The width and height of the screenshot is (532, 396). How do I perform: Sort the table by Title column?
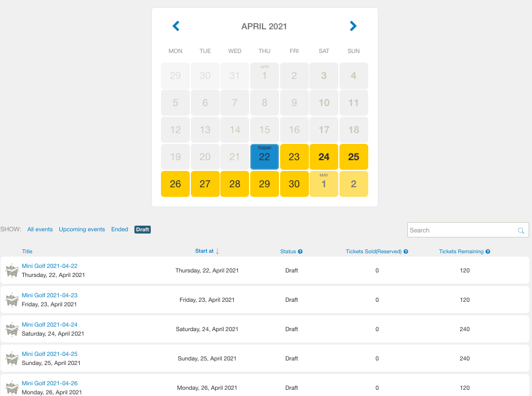(27, 252)
